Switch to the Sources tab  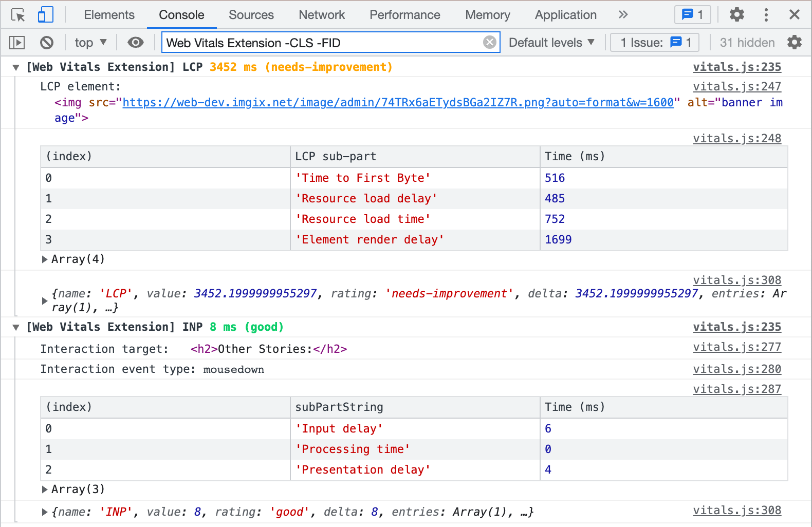coord(251,15)
